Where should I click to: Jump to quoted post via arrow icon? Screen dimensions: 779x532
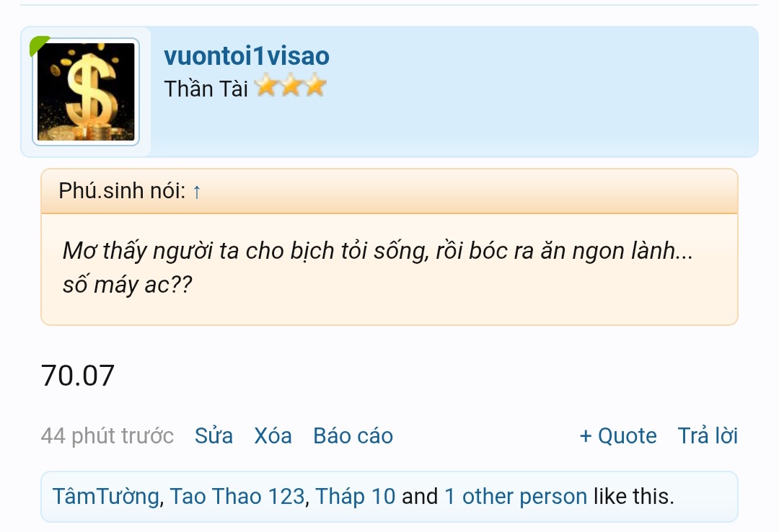click(x=197, y=192)
